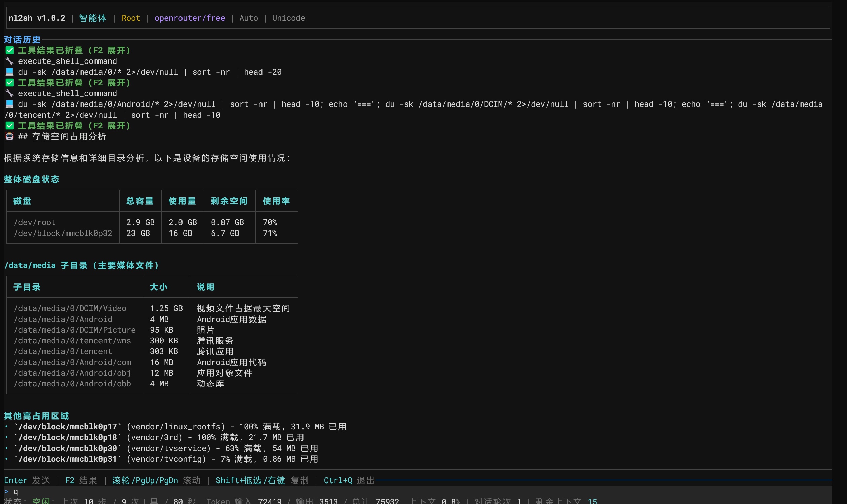Screen dimensions: 847x504
Task: Click the 其他高占用区域 heading
Action: [x=36, y=416]
